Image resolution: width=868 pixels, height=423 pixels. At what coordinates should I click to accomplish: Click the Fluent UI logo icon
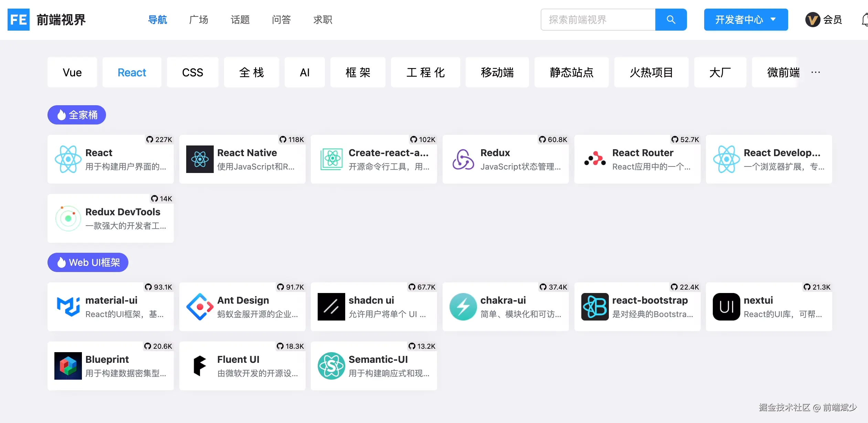[x=200, y=366]
